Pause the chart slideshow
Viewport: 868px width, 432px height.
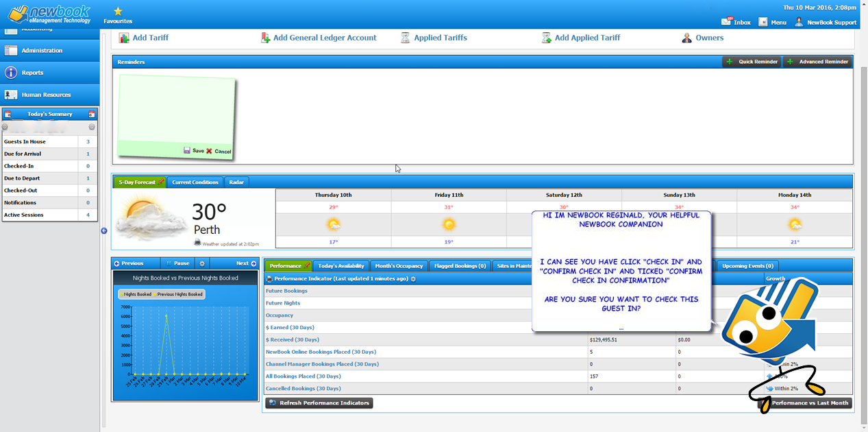click(177, 263)
